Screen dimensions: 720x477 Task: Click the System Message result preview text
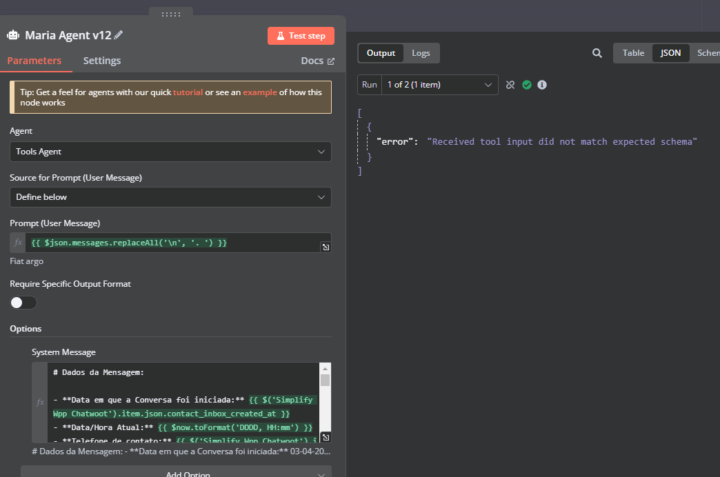pos(181,451)
